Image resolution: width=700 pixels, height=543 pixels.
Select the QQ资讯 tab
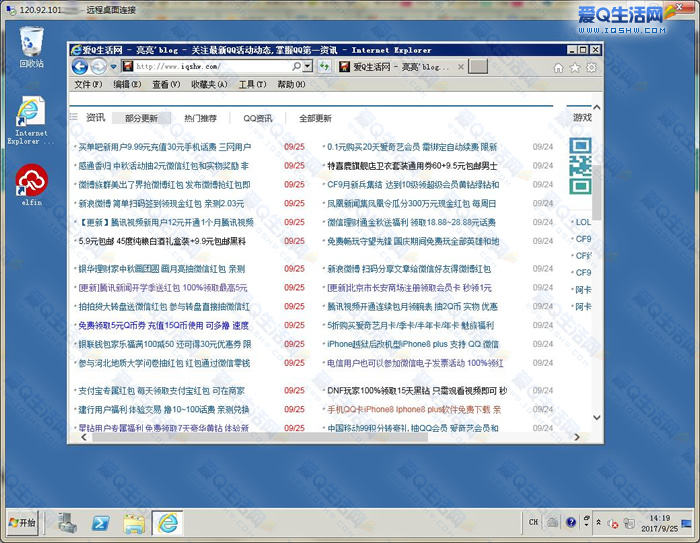(x=258, y=118)
